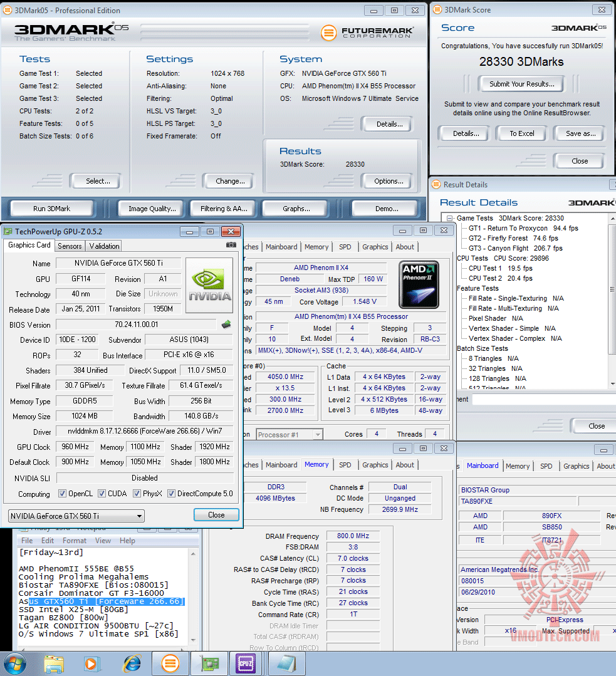Toggle the DirectCompute 5.0 checkbox

click(x=171, y=493)
